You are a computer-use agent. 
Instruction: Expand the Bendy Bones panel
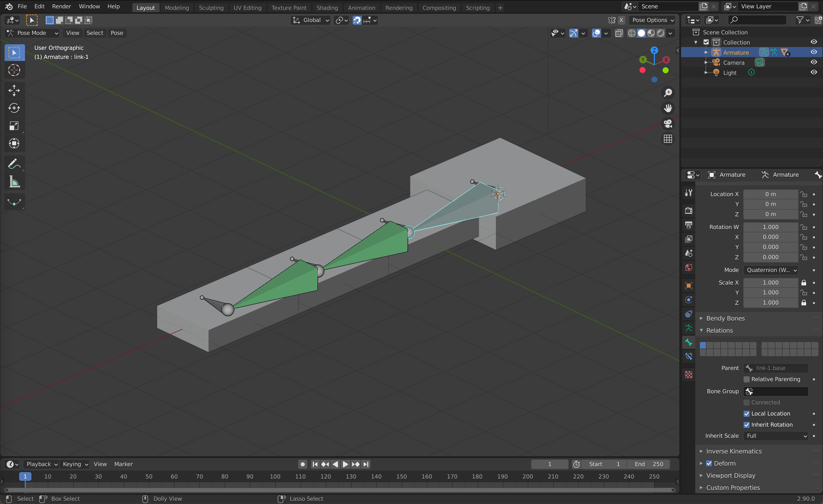(725, 318)
